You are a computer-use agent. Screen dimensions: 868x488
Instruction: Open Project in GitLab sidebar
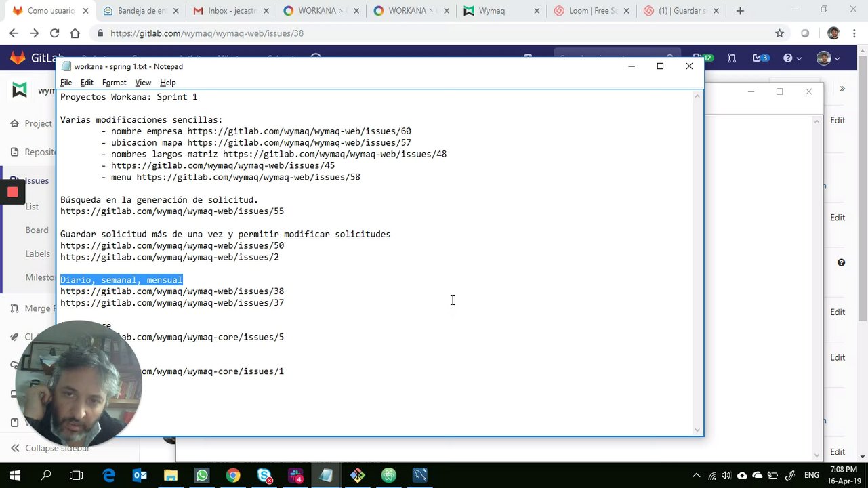[x=38, y=123]
